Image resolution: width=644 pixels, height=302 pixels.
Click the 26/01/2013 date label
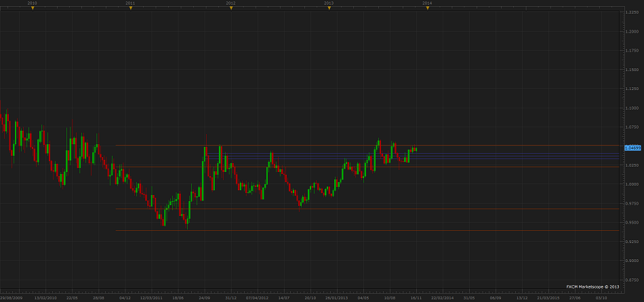coord(337,297)
